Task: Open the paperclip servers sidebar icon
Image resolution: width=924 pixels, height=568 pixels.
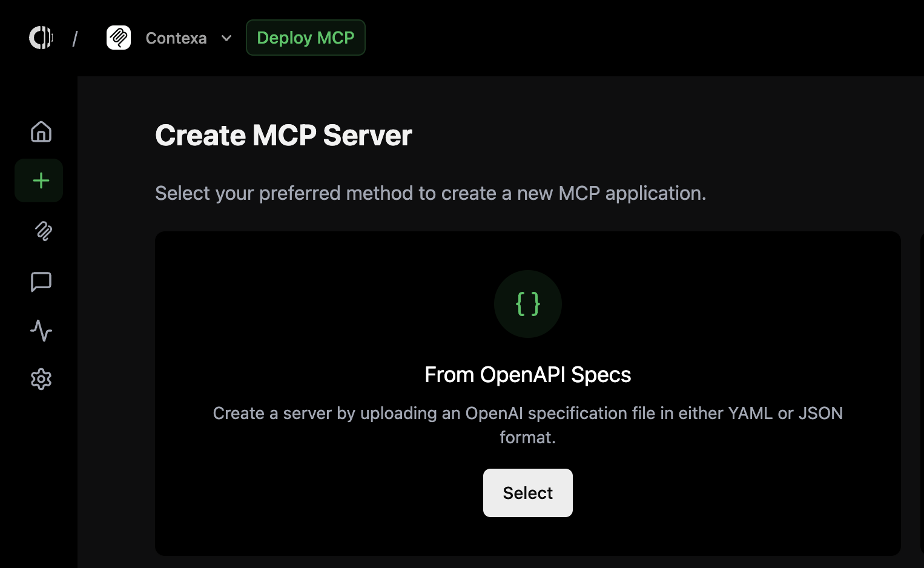Action: click(x=42, y=231)
